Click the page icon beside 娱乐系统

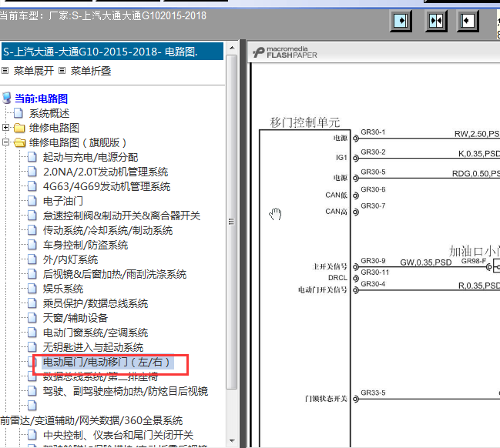[32, 289]
